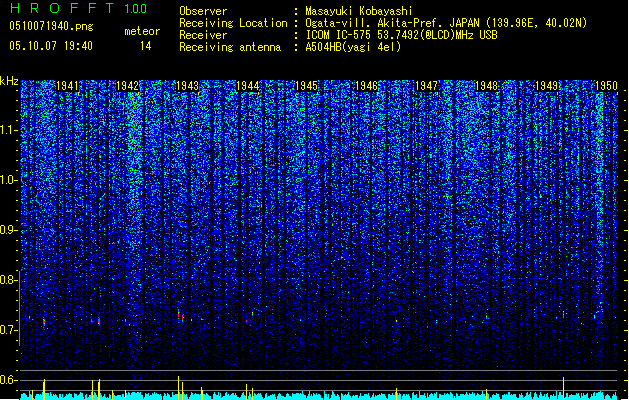Click the Observer label
Viewport: 629px width, 400px height.
click(203, 11)
